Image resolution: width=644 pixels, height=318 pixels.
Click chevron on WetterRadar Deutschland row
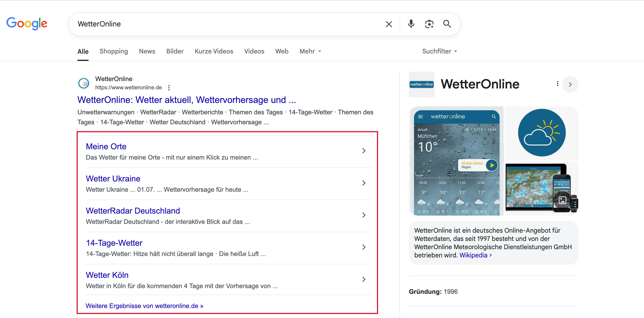(x=364, y=215)
